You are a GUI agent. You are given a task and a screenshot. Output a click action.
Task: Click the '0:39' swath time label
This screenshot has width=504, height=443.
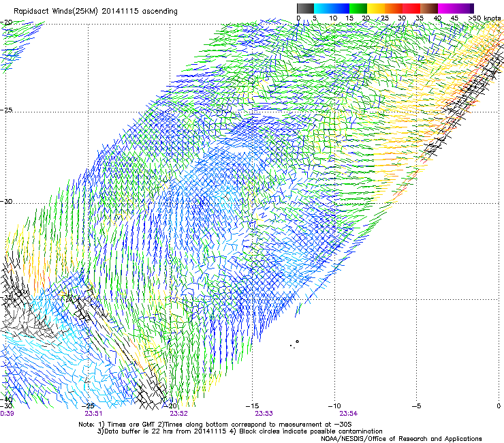[7, 414]
